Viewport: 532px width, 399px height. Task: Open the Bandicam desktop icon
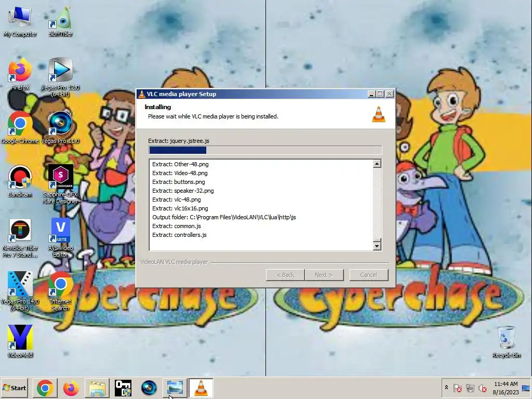tap(20, 181)
